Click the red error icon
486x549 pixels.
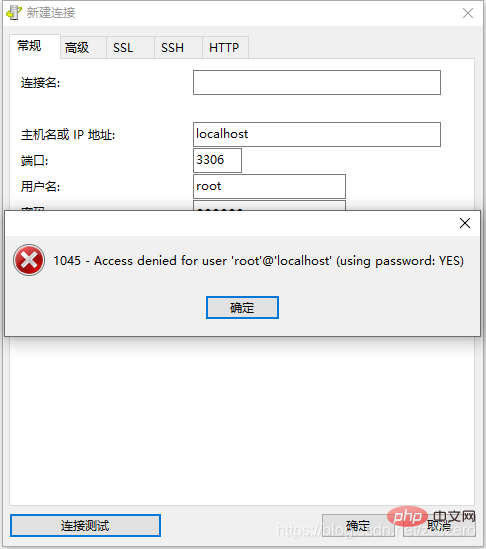tap(29, 260)
